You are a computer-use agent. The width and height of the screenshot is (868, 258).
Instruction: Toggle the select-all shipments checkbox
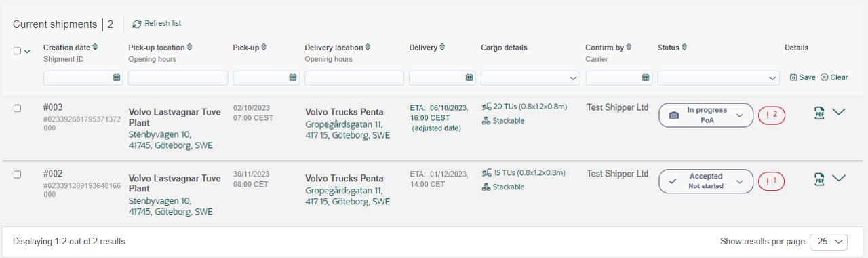(18, 51)
